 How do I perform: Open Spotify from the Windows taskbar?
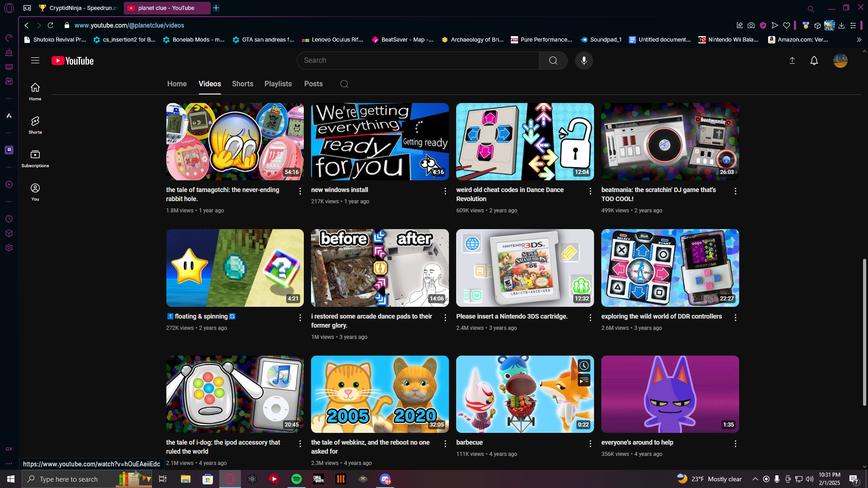point(297,479)
